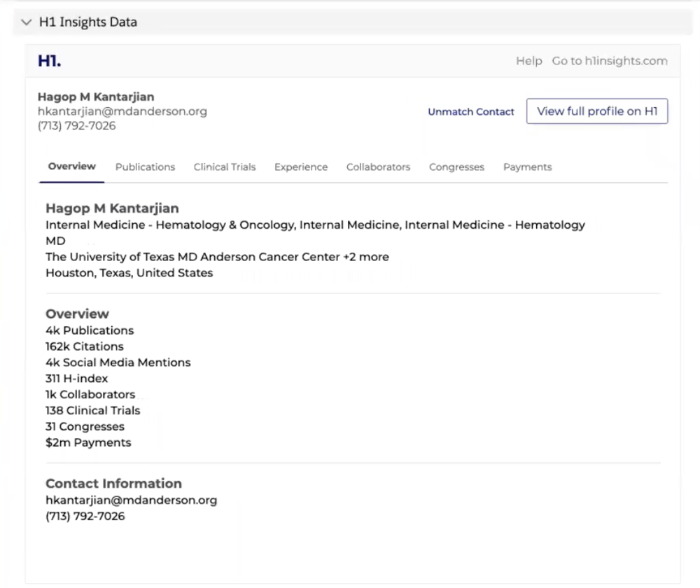Image resolution: width=700 pixels, height=588 pixels.
Task: Switch to the Publications tab
Action: click(x=145, y=167)
